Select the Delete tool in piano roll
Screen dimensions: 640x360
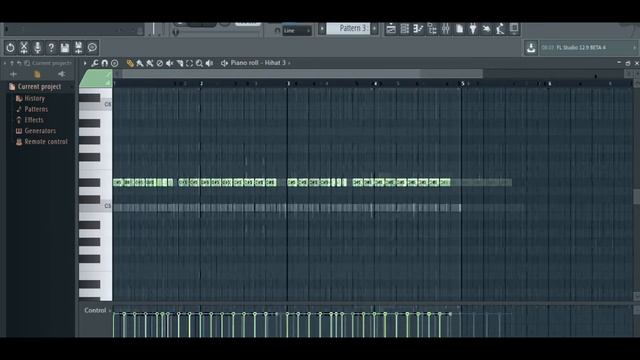click(160, 63)
